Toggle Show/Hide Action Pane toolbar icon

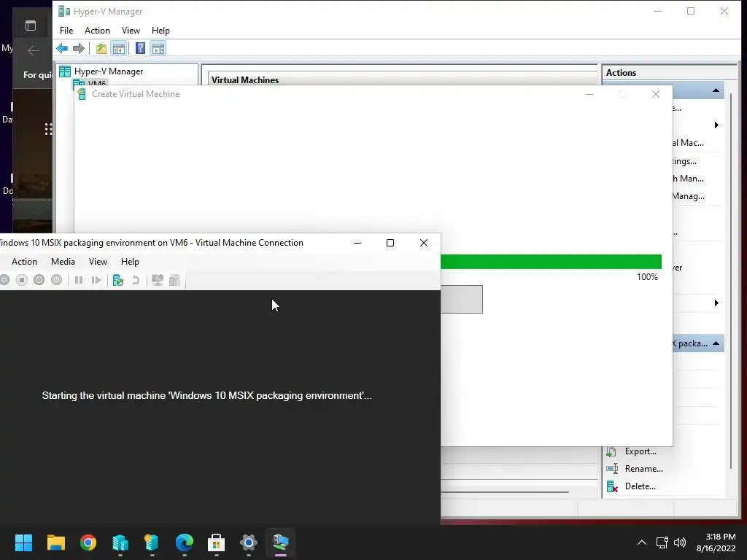point(158,48)
